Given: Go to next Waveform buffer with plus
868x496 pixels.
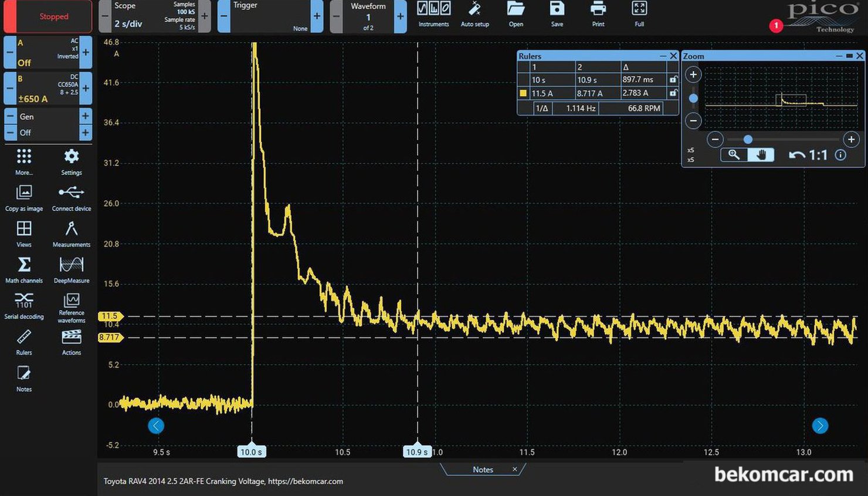Looking at the screenshot, I should coord(401,16).
